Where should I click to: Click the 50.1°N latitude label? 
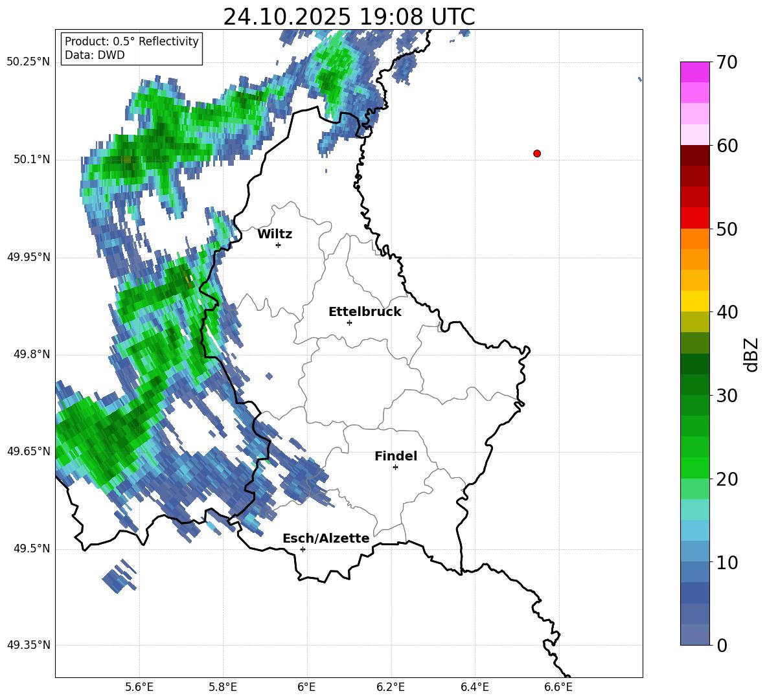coord(32,160)
